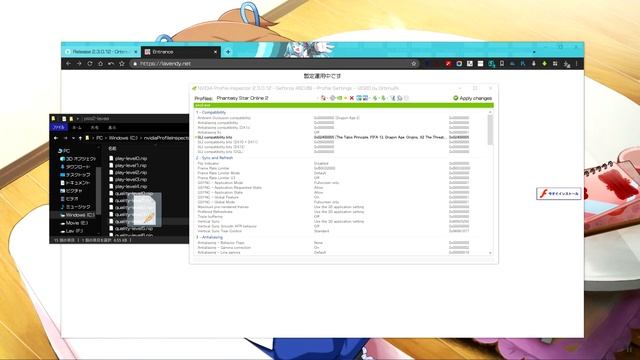
Task: Click the home icon in Profile Inspector toolbar
Action: (x=323, y=98)
